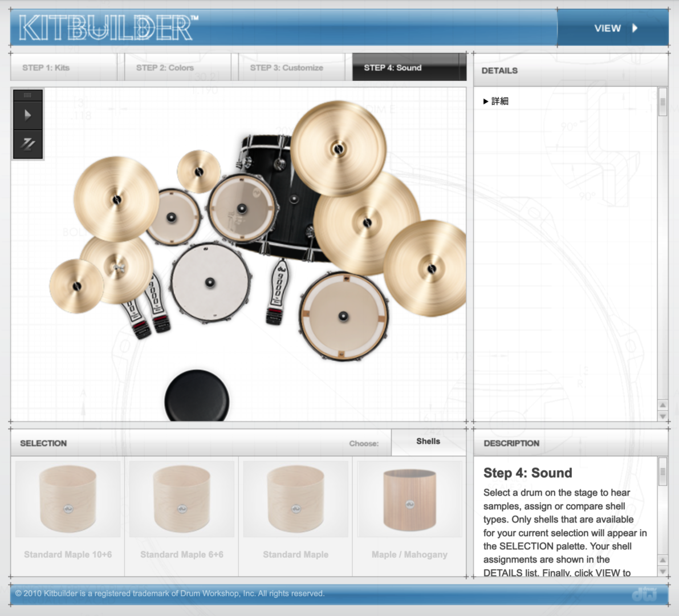The height and width of the screenshot is (616, 679).
Task: Click the small splash cymbal at top
Action: point(199,172)
